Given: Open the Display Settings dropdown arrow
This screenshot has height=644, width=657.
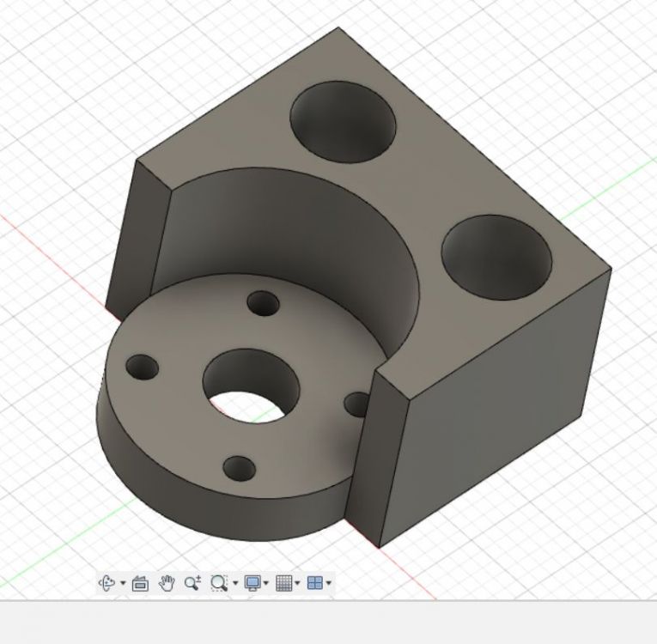Looking at the screenshot, I should tap(265, 583).
